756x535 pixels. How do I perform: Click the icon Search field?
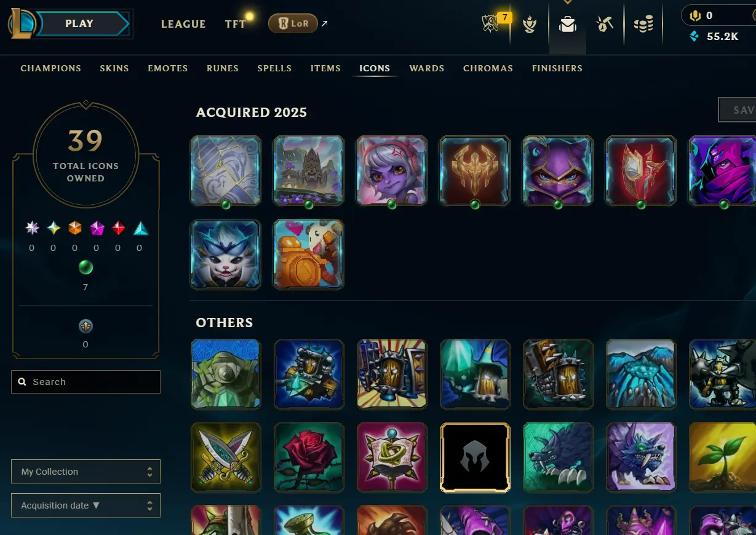tap(86, 382)
